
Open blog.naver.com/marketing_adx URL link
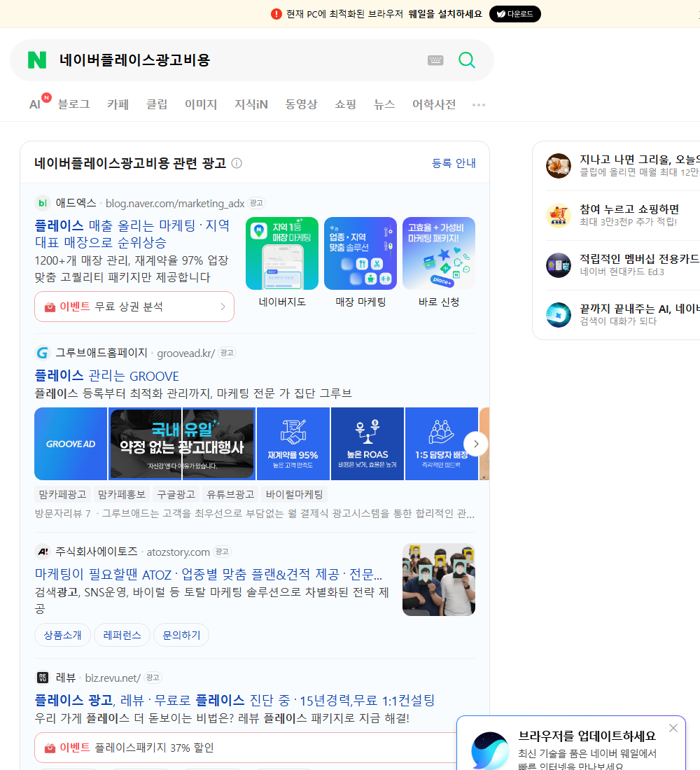click(x=175, y=203)
